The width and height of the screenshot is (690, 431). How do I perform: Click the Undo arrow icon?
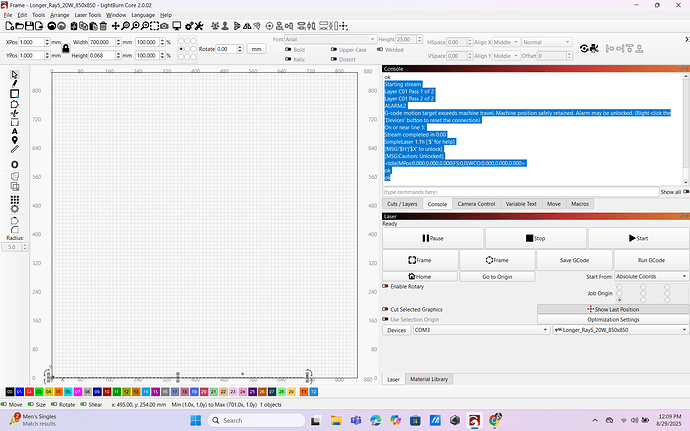click(51, 26)
